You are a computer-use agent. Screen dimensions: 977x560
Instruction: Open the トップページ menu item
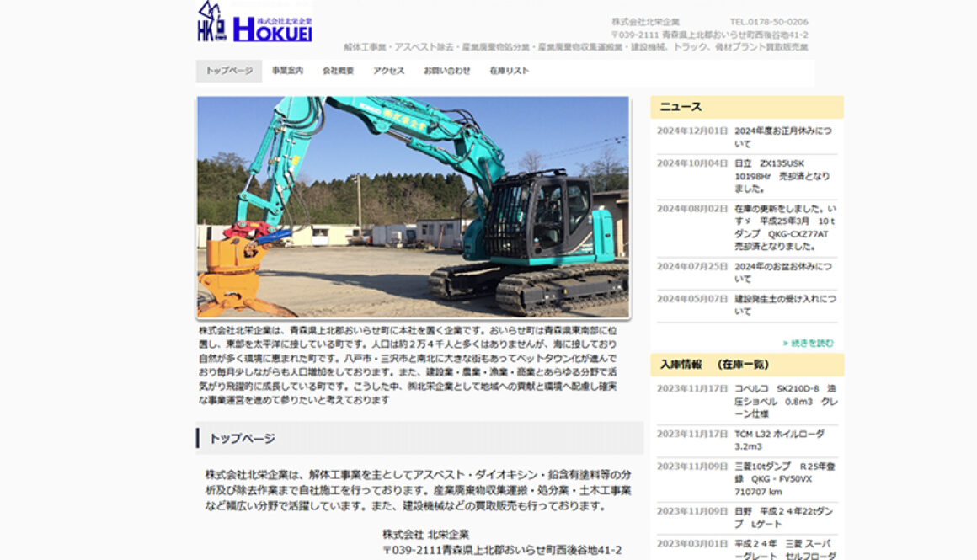(x=229, y=71)
